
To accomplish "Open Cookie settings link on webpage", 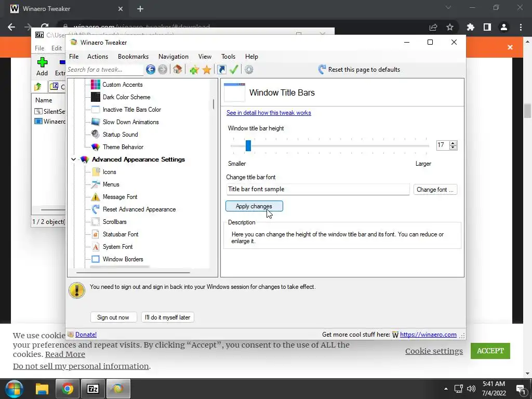I will point(434,351).
